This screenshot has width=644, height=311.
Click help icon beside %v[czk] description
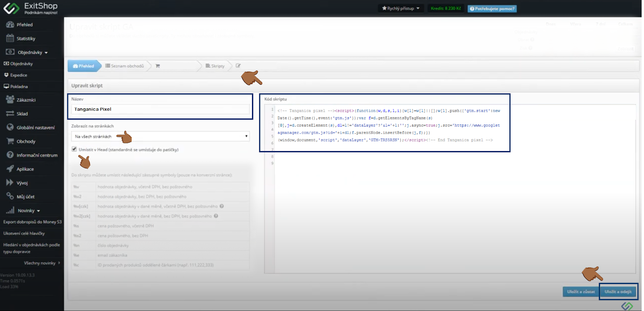tap(222, 206)
